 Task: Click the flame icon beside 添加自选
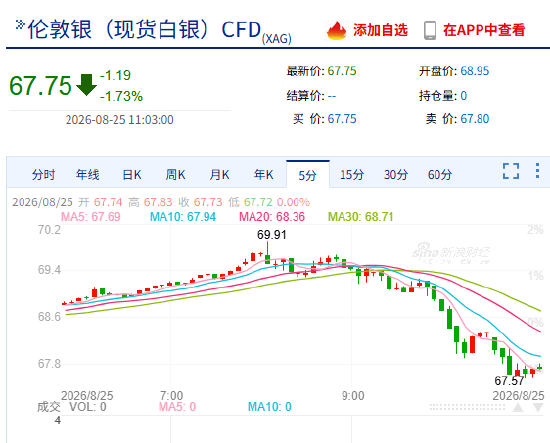point(336,31)
